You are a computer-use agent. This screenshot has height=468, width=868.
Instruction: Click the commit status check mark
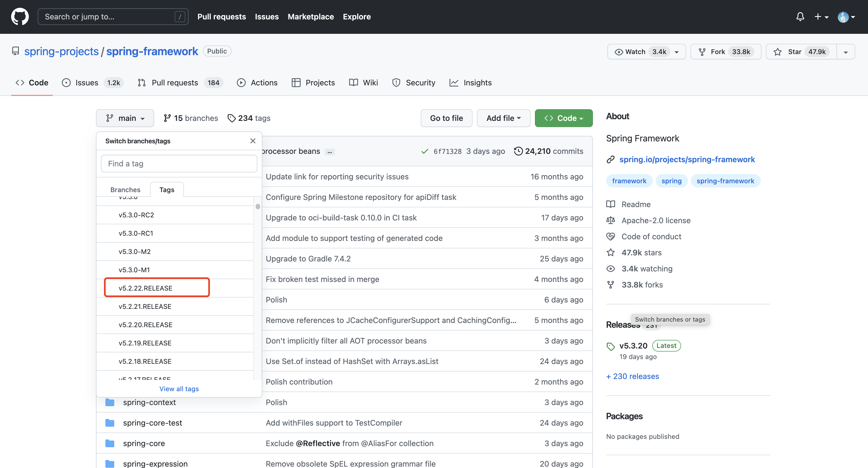(425, 151)
